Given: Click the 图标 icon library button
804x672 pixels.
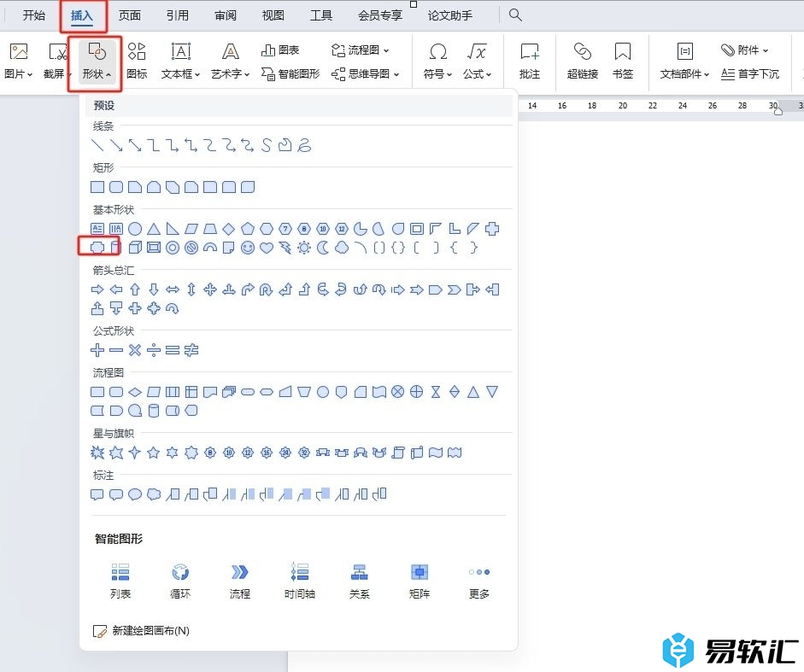Looking at the screenshot, I should click(137, 61).
